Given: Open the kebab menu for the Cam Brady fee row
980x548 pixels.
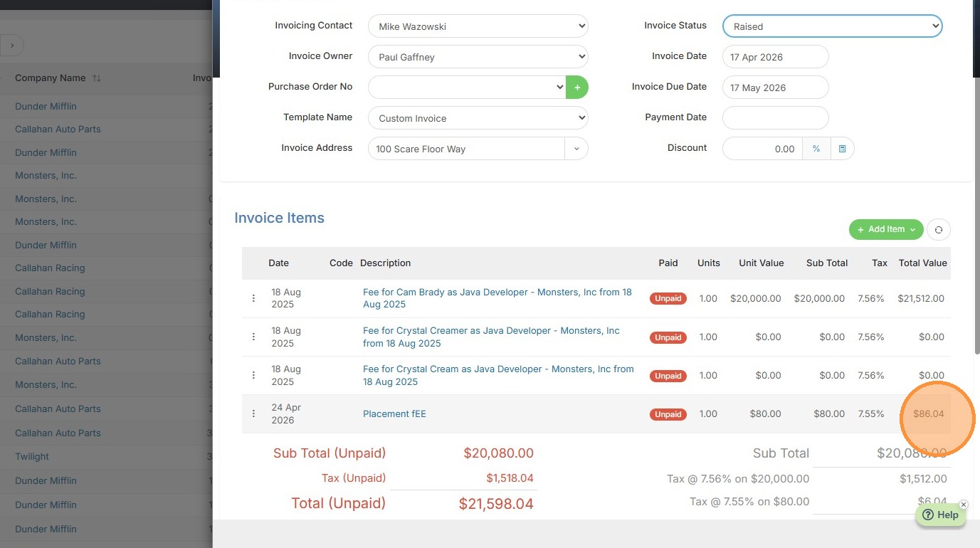Looking at the screenshot, I should (x=253, y=298).
